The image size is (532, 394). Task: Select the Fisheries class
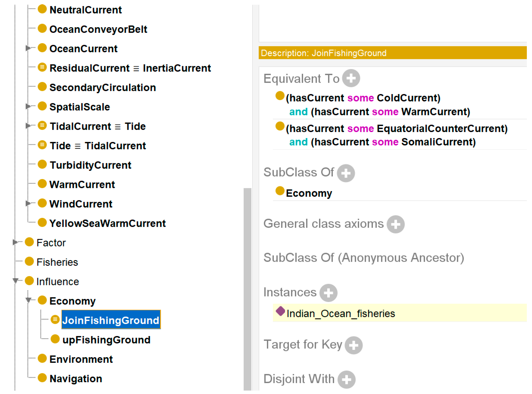[57, 262]
